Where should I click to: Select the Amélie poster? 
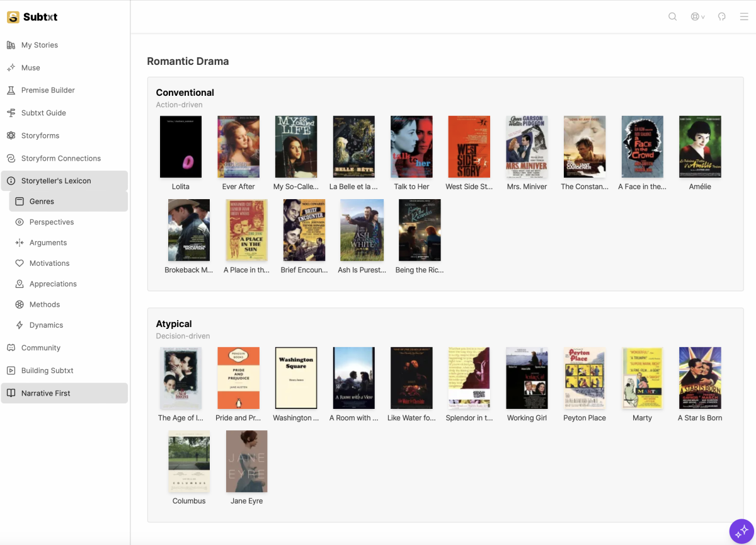(700, 147)
